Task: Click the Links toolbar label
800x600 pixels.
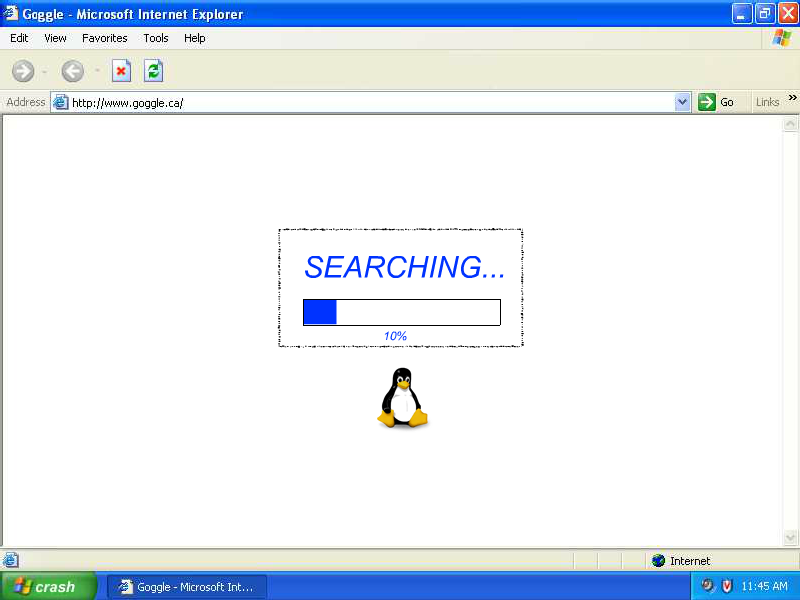Action: point(767,102)
